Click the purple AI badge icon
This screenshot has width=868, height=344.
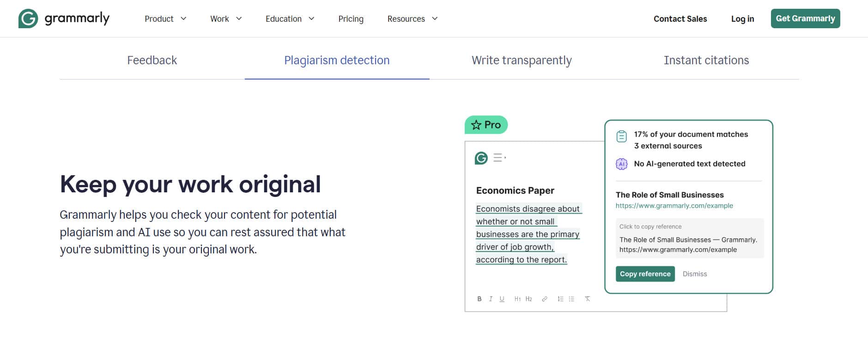coord(622,164)
